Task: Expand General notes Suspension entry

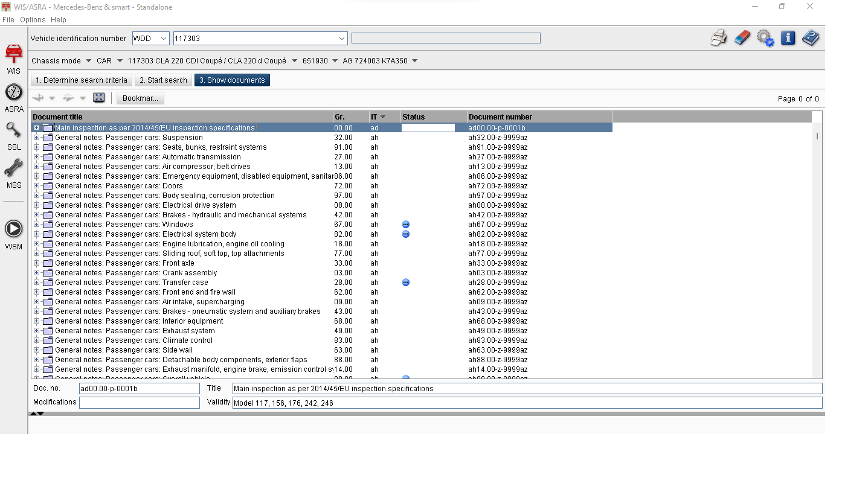Action: (x=37, y=138)
